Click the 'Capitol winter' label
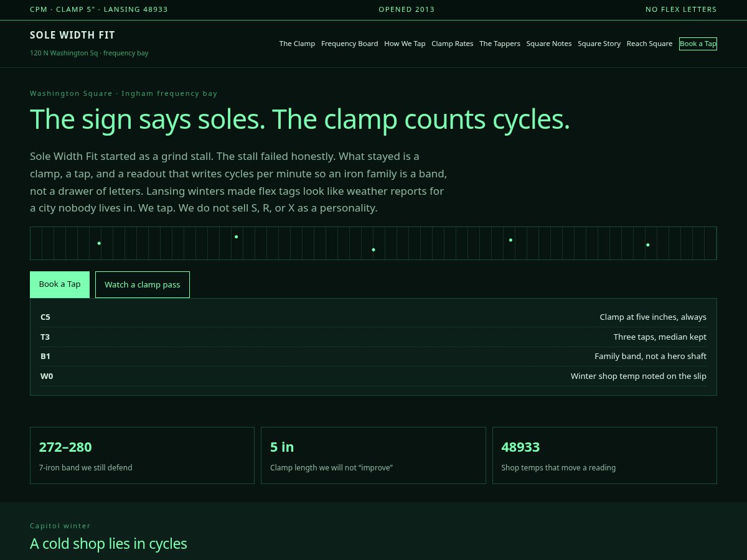Viewport: 747px width, 560px height. click(x=60, y=526)
